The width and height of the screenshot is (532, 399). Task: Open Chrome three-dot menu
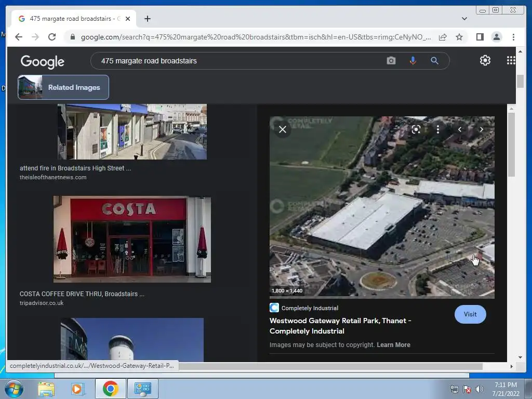[513, 37]
